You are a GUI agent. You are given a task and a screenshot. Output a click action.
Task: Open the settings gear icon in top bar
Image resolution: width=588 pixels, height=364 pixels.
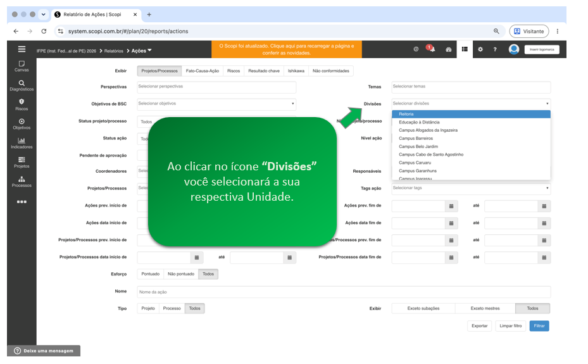coord(480,49)
